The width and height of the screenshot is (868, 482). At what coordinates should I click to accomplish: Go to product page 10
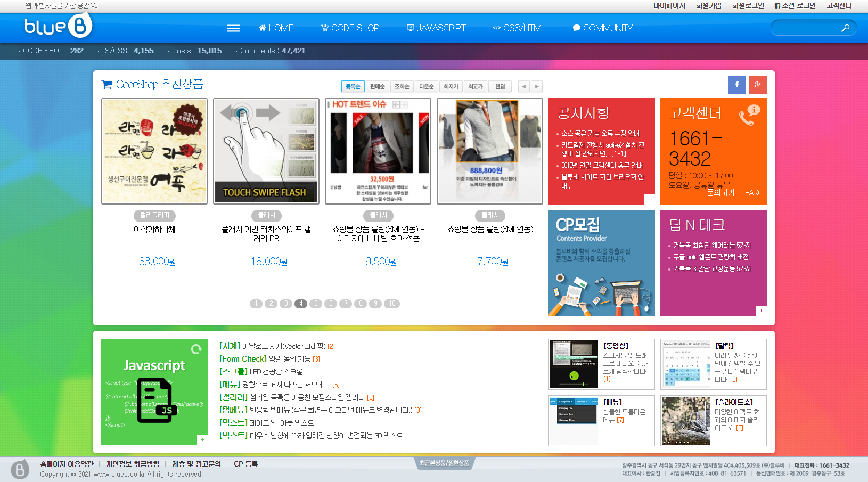392,304
